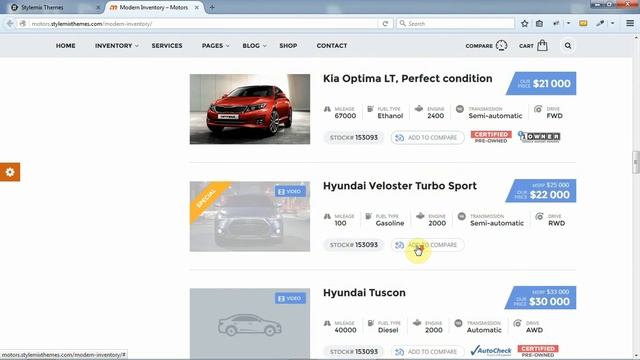Viewport: 640px width, 360px height.
Task: Click the browser Search input field
Action: pyautogui.click(x=456, y=24)
